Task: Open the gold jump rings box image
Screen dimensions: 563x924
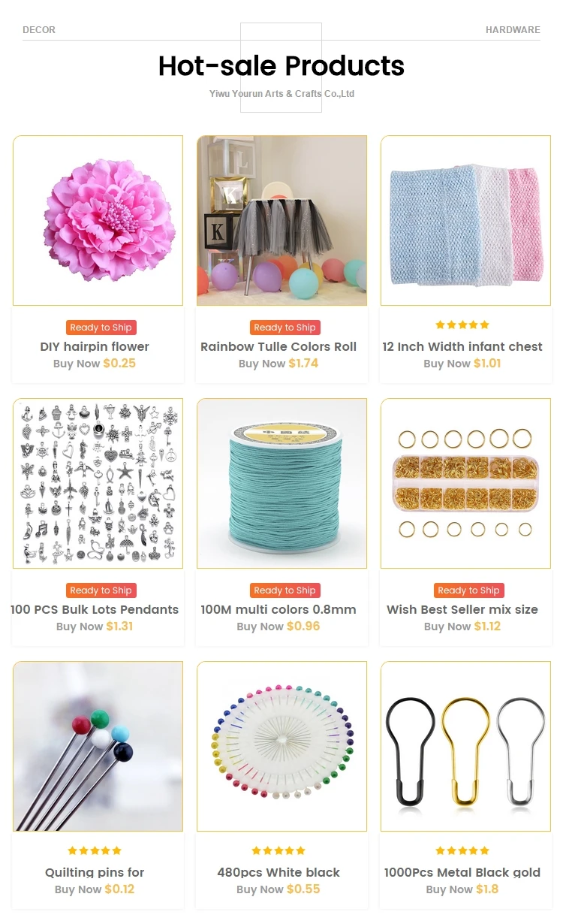Action: click(466, 484)
